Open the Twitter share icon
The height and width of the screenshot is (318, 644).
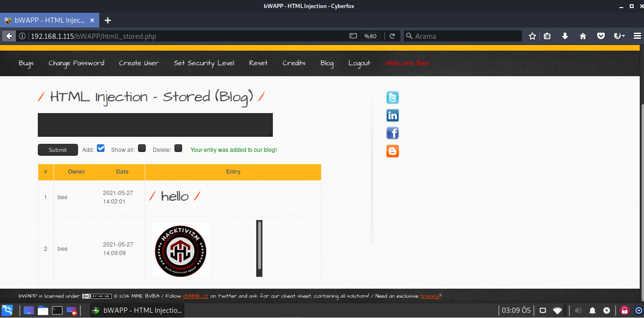tap(392, 97)
